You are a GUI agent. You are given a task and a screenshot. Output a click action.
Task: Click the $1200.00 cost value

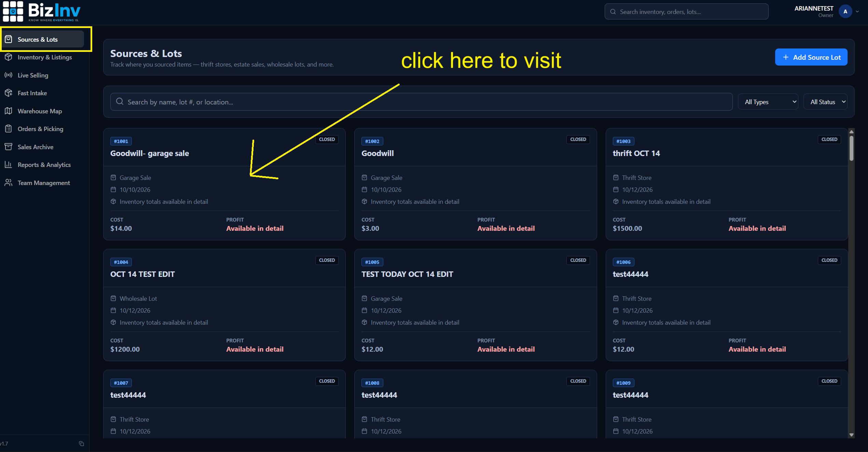coord(125,349)
